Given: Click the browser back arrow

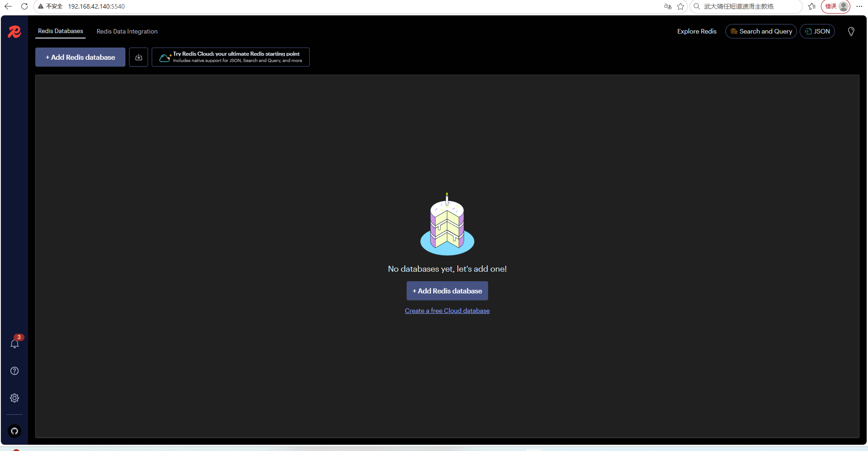Looking at the screenshot, I should click(8, 6).
